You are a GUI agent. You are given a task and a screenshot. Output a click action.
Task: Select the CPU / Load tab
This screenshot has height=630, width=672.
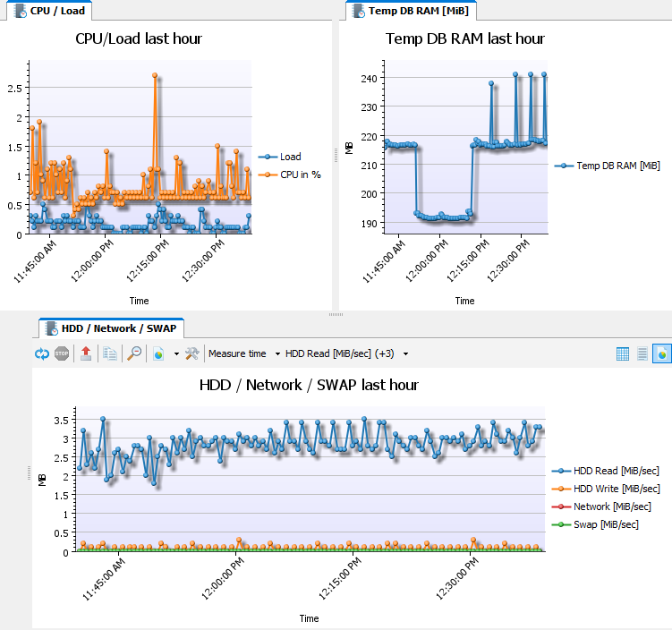(50, 11)
